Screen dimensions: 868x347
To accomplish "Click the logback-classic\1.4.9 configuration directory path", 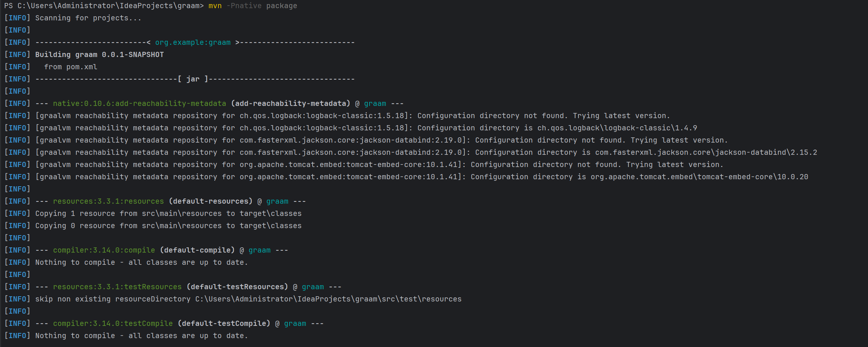I will point(617,128).
